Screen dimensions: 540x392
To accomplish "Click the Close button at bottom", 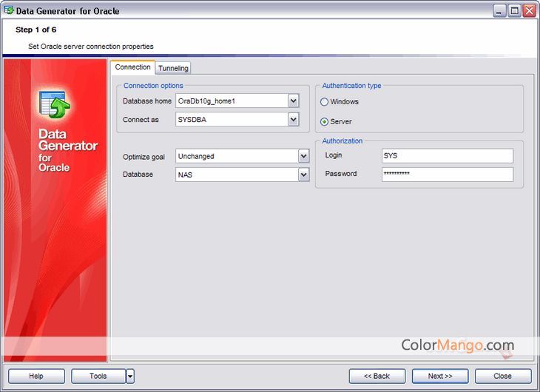I will 503,376.
